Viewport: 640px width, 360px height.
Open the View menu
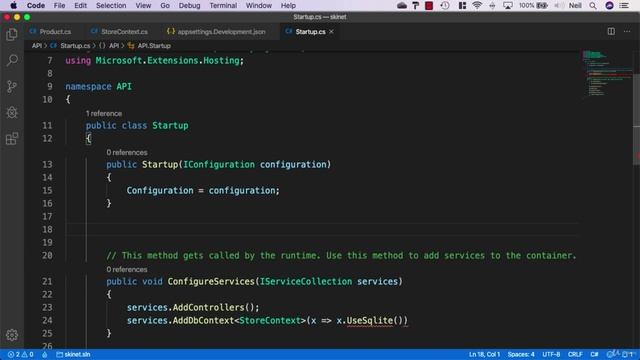click(143, 5)
